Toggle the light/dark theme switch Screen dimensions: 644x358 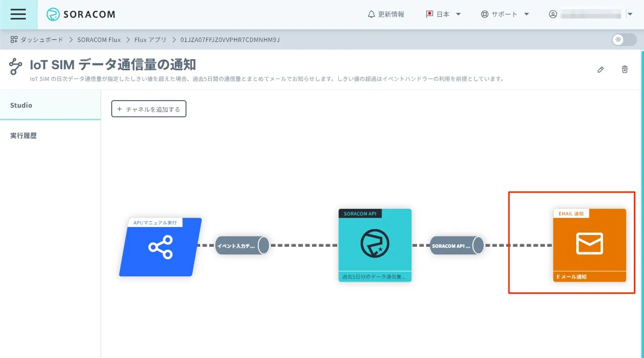pos(624,39)
